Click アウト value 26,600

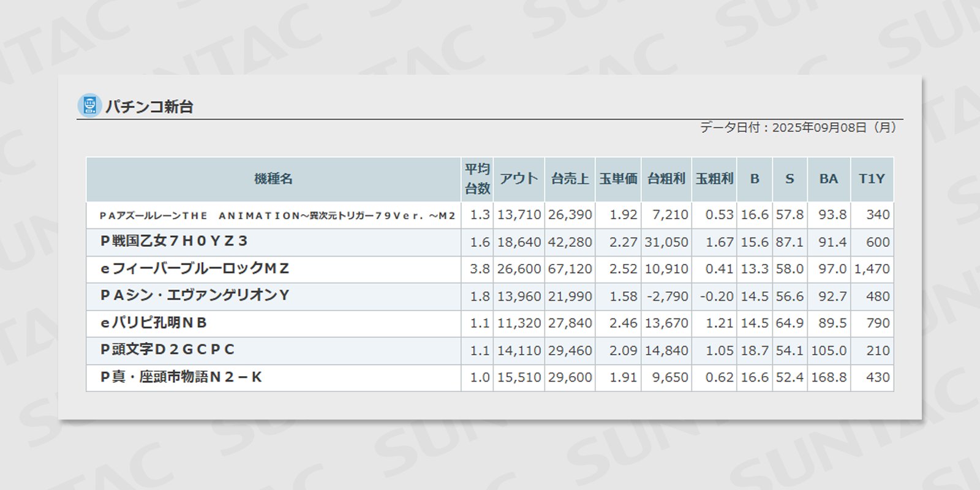pyautogui.click(x=519, y=269)
